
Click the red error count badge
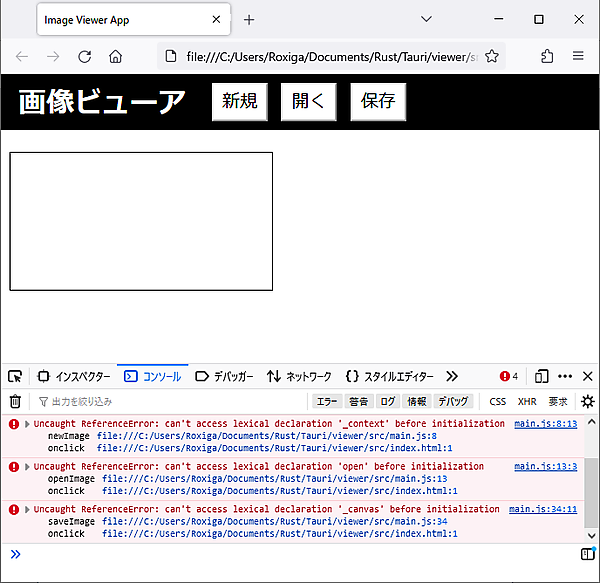509,377
